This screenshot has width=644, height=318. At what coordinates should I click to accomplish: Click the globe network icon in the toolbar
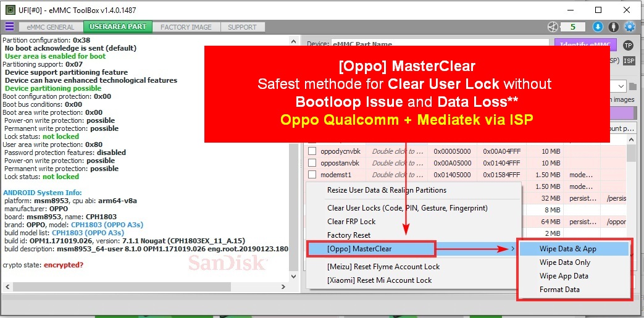[x=553, y=27]
